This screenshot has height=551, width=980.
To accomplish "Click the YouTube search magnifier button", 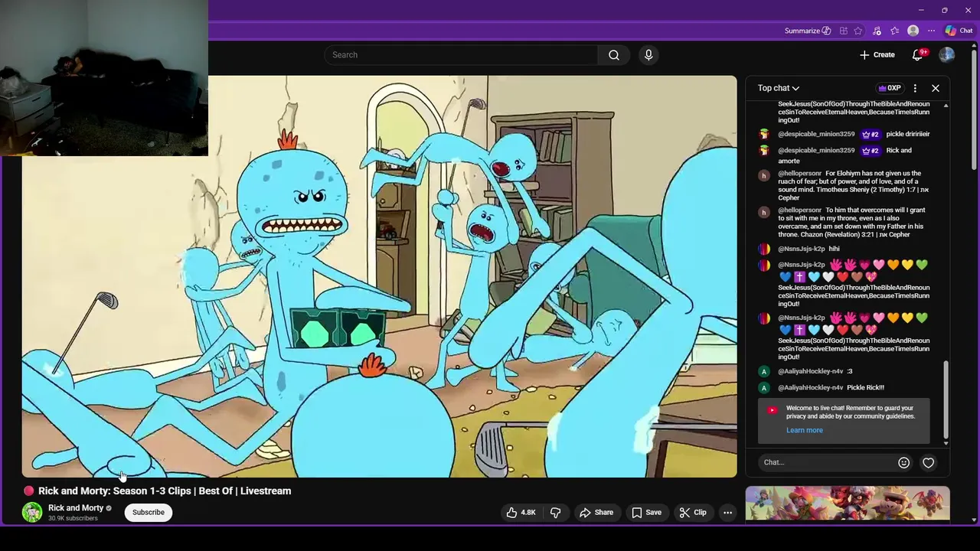I will click(x=613, y=55).
